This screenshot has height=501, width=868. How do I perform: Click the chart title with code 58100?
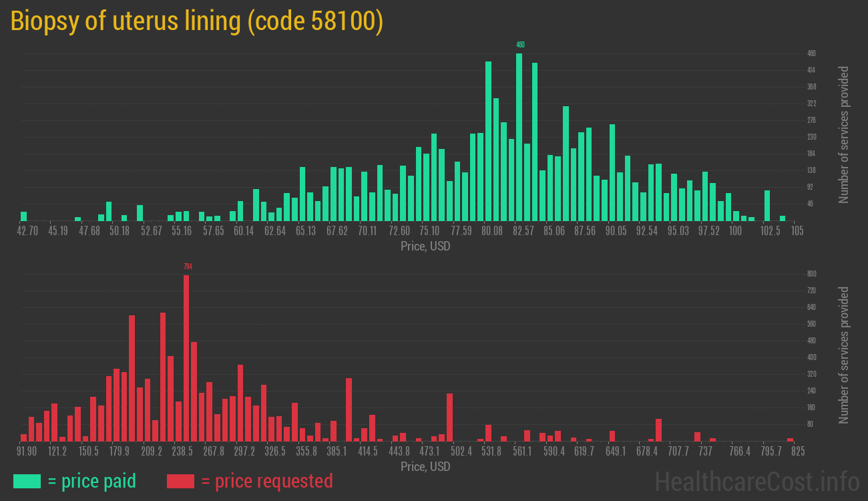[197, 21]
